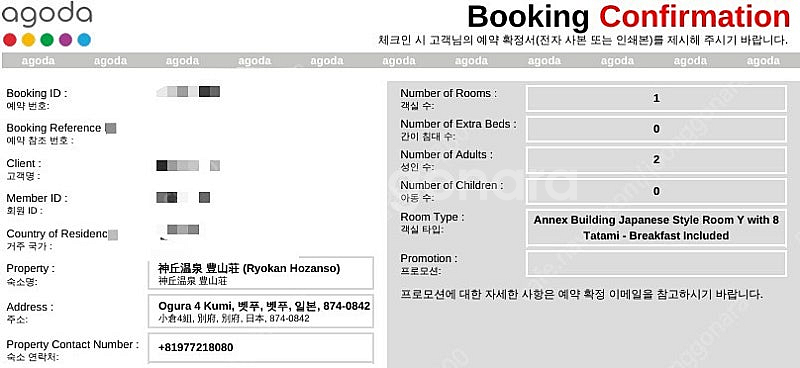Click the green dot in agoda logo
800x368 pixels.
[x=47, y=40]
